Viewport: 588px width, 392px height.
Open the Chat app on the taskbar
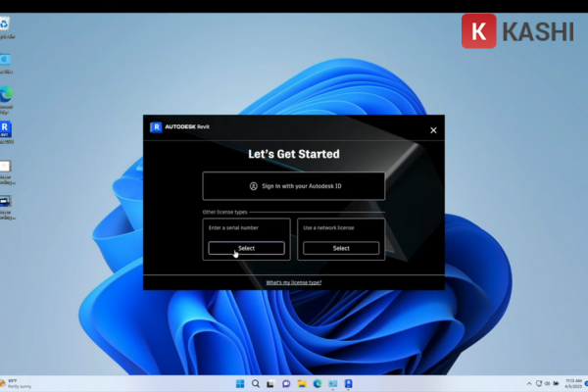point(286,384)
